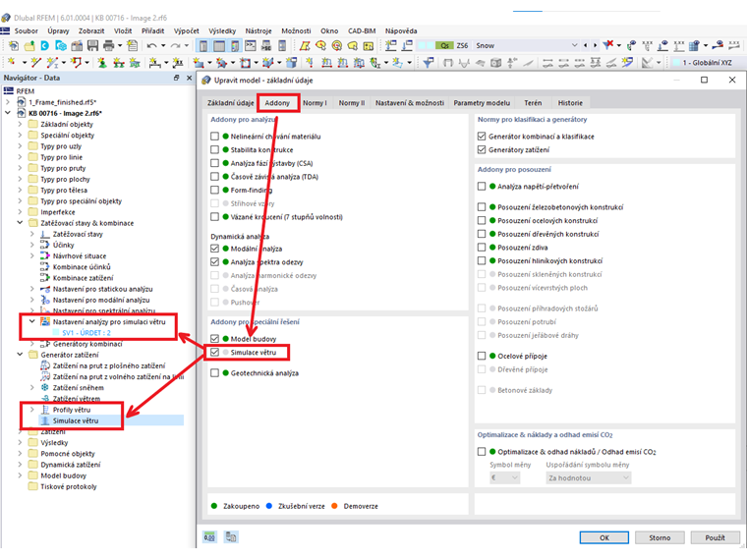Switch to Nastavení & možnosti tab
The image size is (747, 560).
410,103
